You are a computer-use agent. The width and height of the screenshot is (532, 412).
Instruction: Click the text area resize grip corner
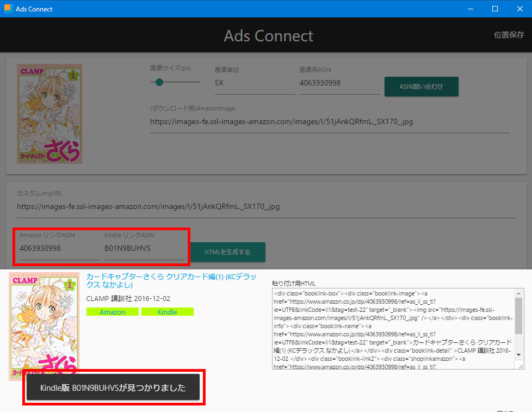coord(521,366)
